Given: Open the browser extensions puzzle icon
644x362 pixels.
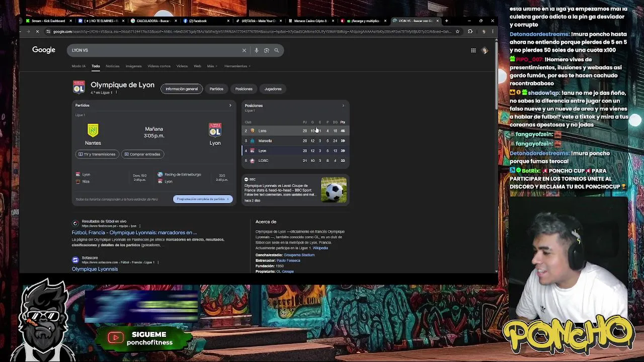Looking at the screenshot, I should pyautogui.click(x=470, y=32).
